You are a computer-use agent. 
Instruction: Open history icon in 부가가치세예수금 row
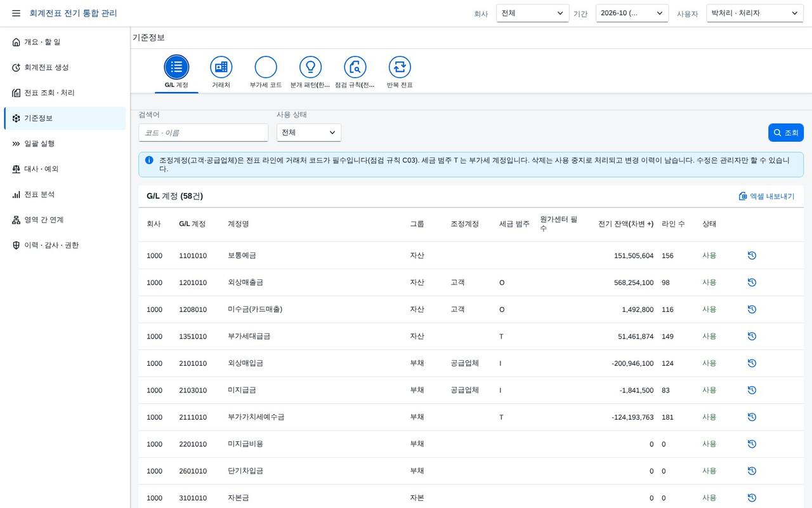[x=752, y=417]
